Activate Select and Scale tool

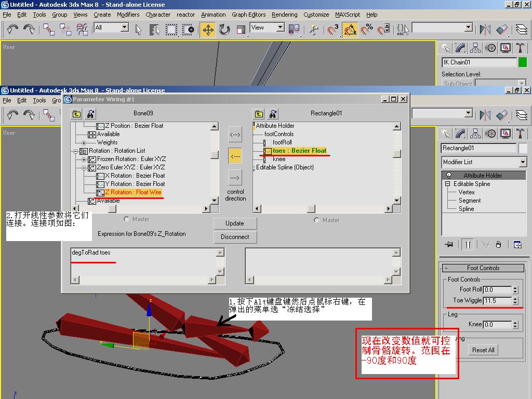(x=241, y=30)
